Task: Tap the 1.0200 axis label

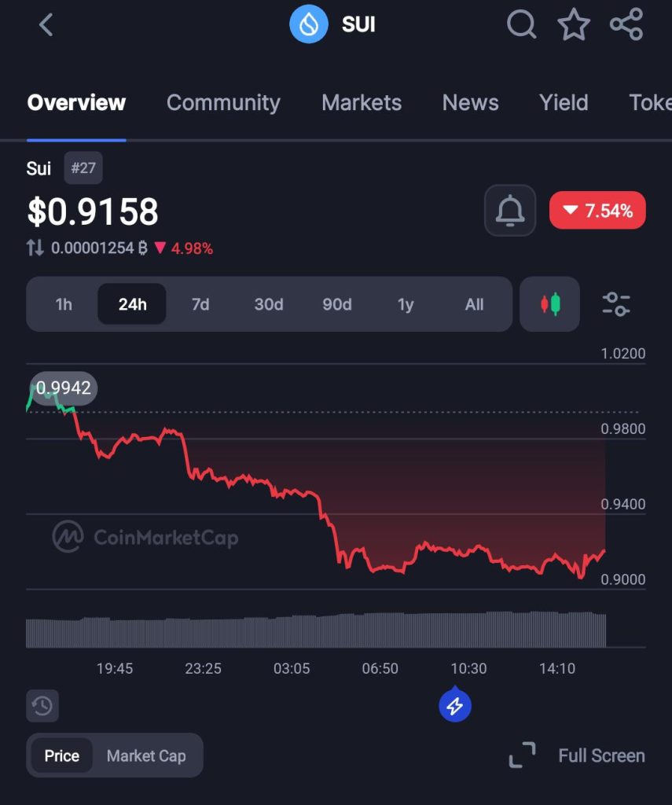Action: [x=622, y=353]
